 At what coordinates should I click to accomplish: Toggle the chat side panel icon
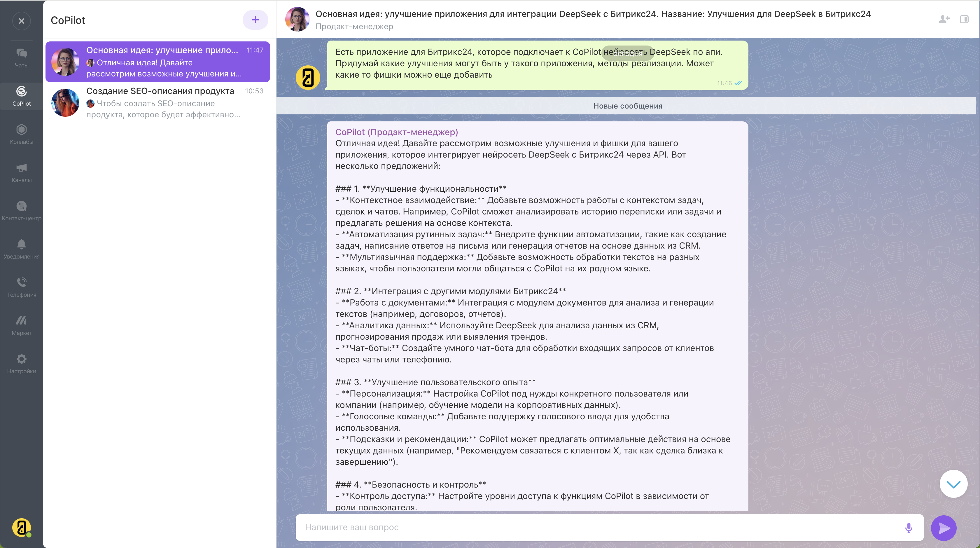964,19
